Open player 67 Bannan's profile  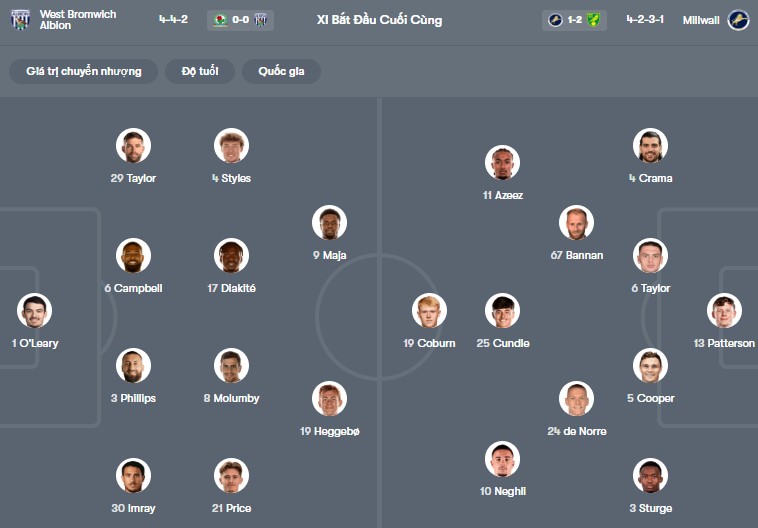pos(577,223)
